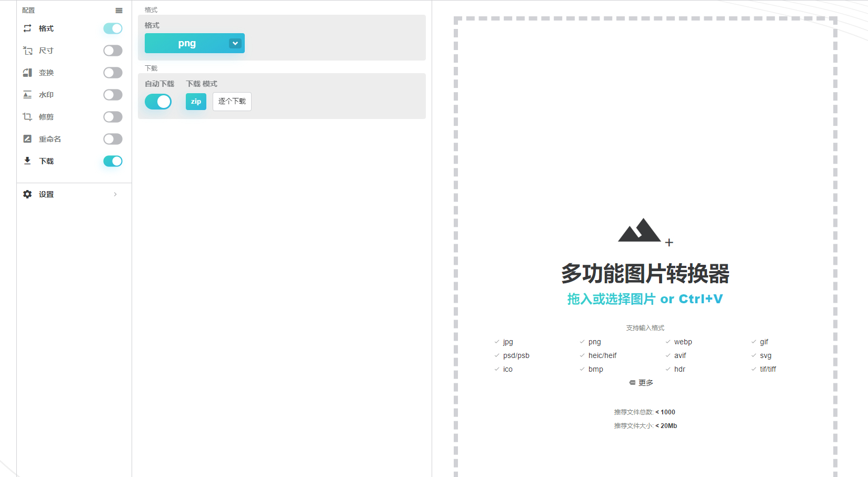The image size is (868, 477).
Task: Select the 重命名 sidebar item
Action: pyautogui.click(x=50, y=139)
